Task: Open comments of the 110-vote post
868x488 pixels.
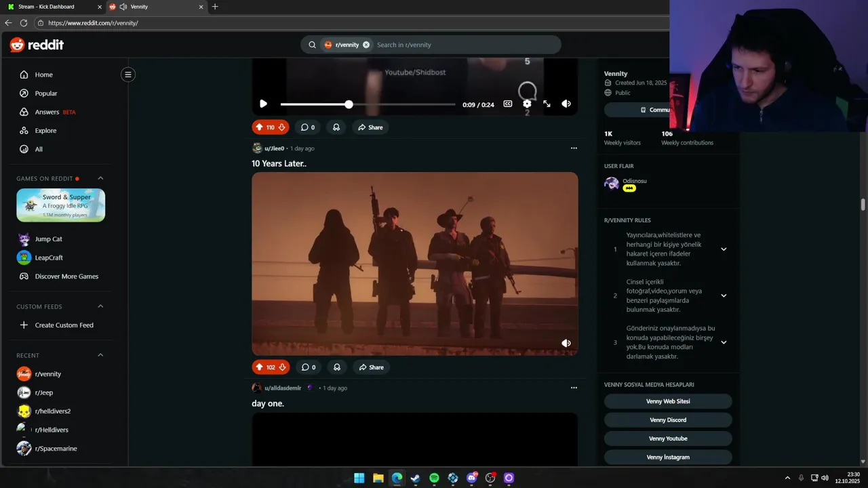Action: (x=307, y=127)
